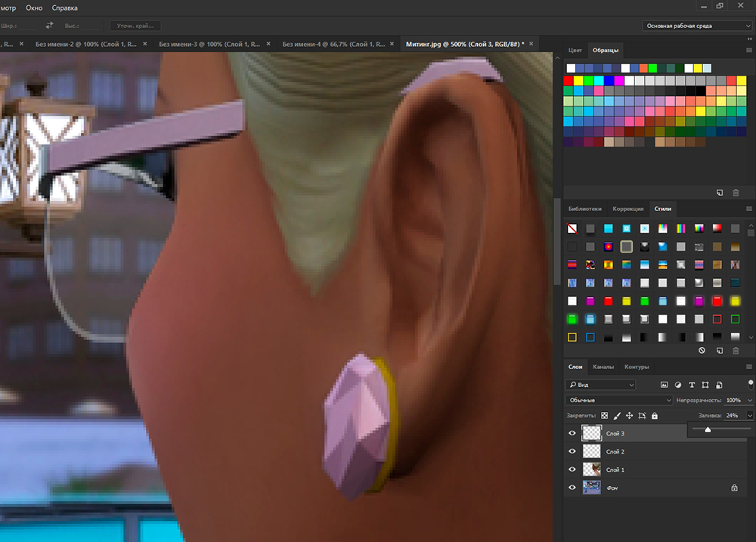
Task: Click the type layer filter icon
Action: [x=691, y=385]
